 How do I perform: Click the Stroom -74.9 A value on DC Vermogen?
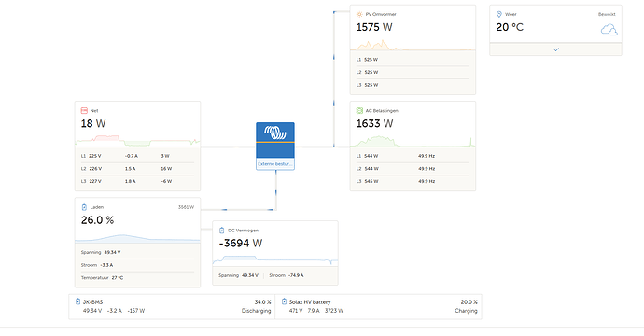(287, 275)
